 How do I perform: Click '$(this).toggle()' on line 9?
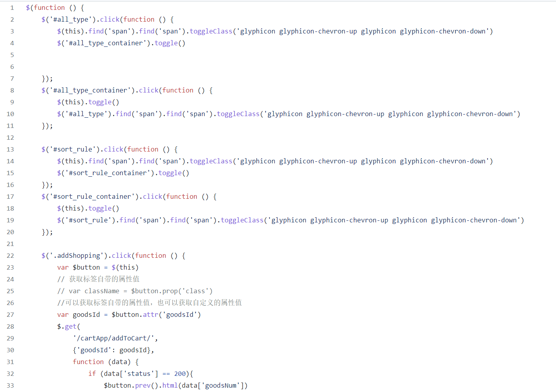(x=88, y=102)
